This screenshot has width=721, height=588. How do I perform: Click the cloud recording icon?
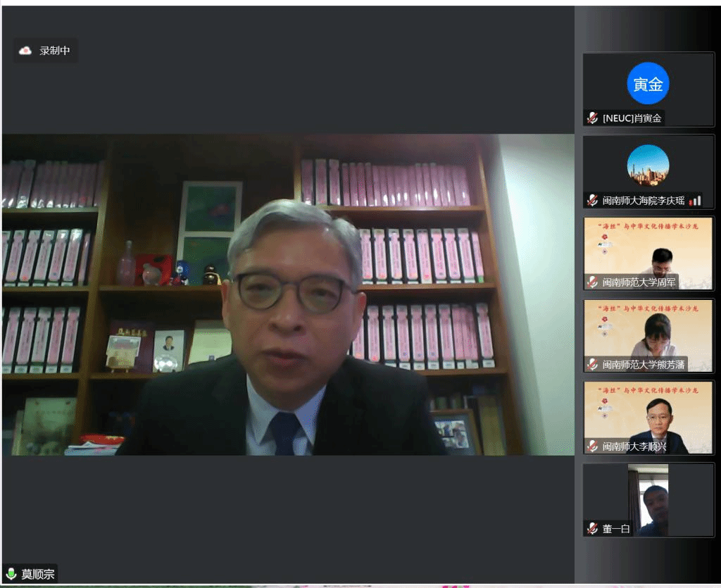tap(25, 51)
